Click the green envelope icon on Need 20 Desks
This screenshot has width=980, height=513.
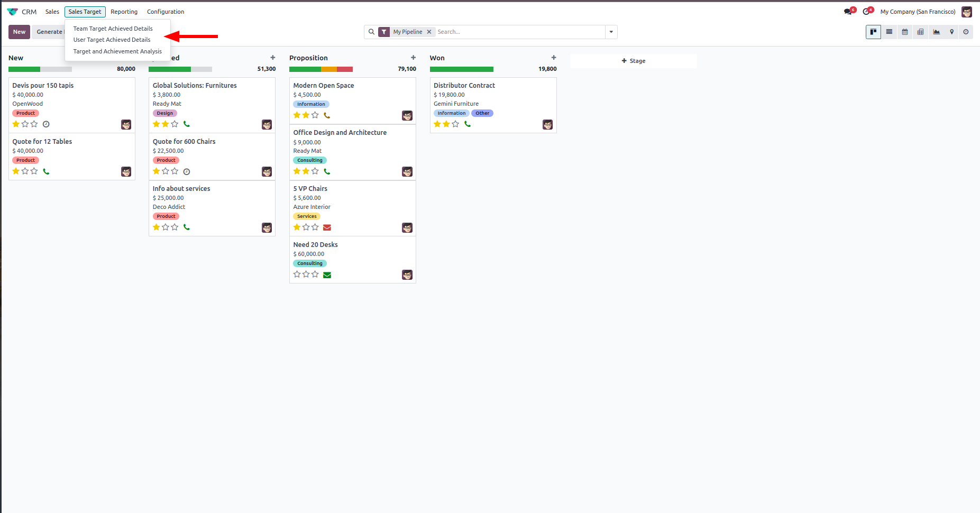[327, 274]
